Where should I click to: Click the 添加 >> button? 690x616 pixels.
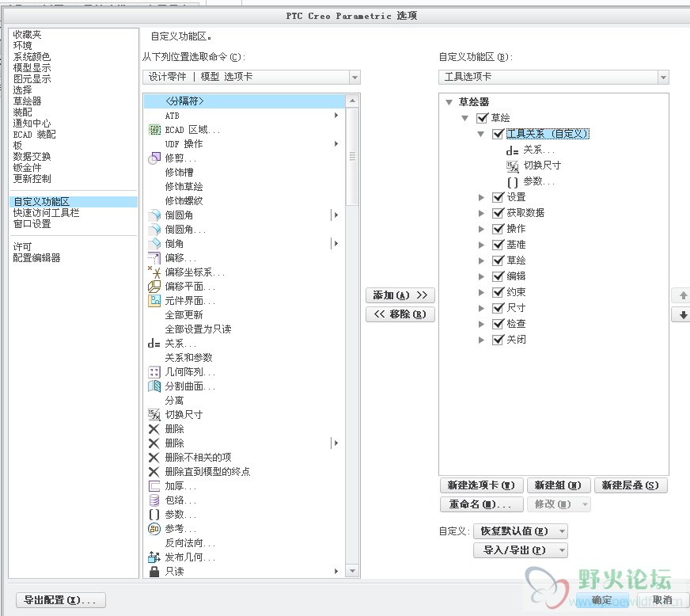point(400,295)
